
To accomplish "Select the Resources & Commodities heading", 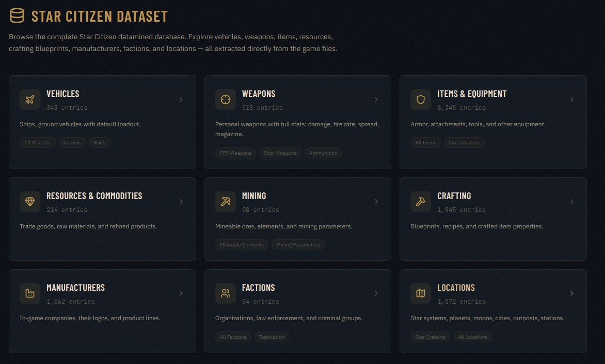I will pyautogui.click(x=94, y=196).
